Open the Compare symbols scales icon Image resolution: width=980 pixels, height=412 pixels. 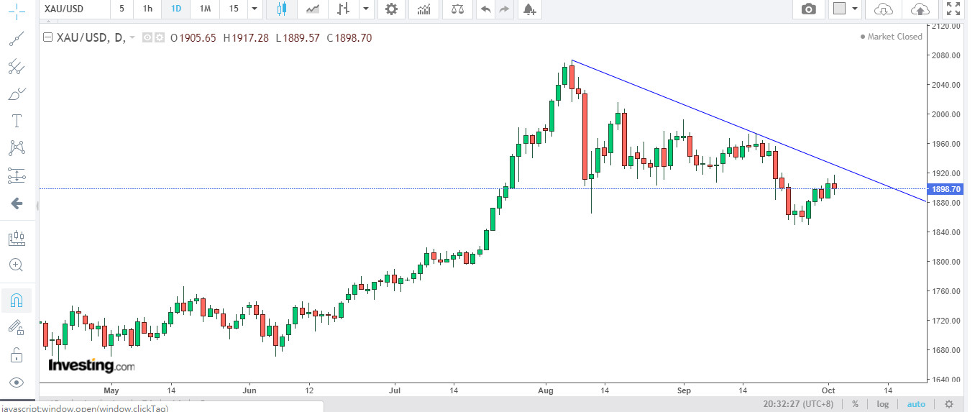click(x=457, y=9)
